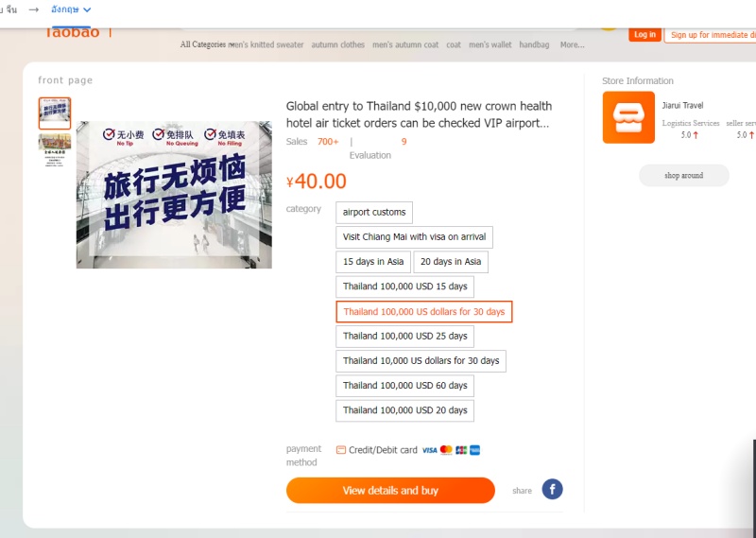Pick the 20 days in Asia option
This screenshot has height=538, width=756.
pos(451,262)
